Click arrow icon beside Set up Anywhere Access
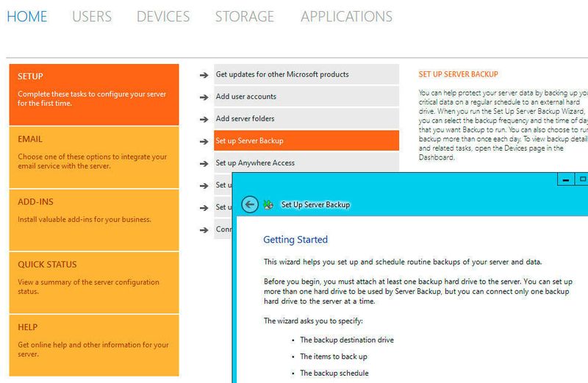Screen dimensions: 588x383 point(204,163)
